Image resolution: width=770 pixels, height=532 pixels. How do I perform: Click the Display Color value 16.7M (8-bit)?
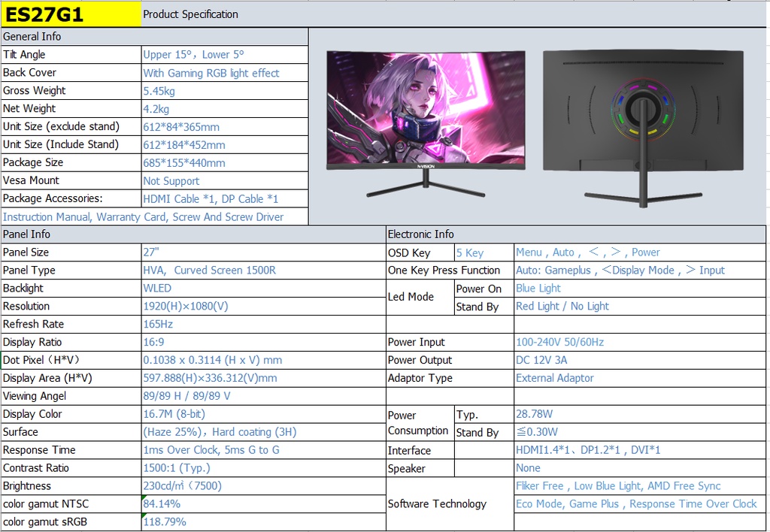264,414
